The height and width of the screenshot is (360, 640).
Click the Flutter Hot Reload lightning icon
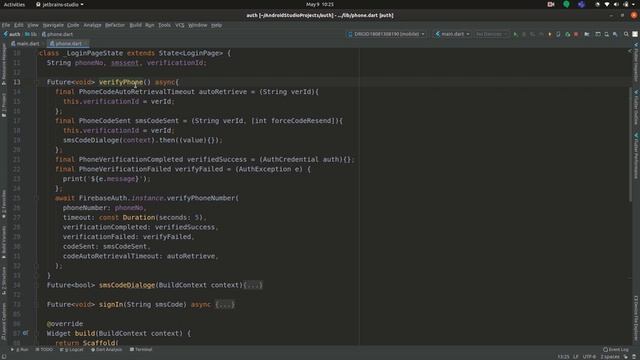(550, 34)
